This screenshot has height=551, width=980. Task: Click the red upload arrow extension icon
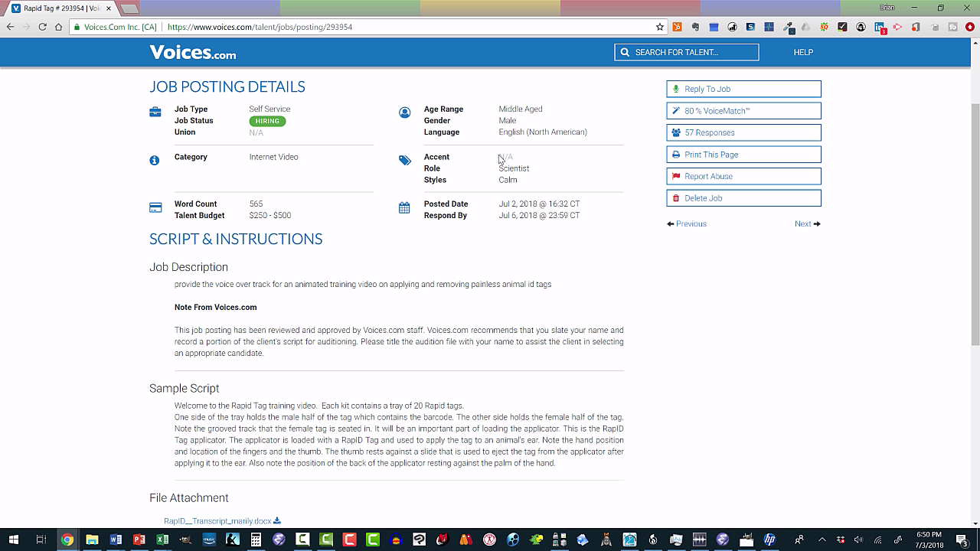click(x=969, y=27)
